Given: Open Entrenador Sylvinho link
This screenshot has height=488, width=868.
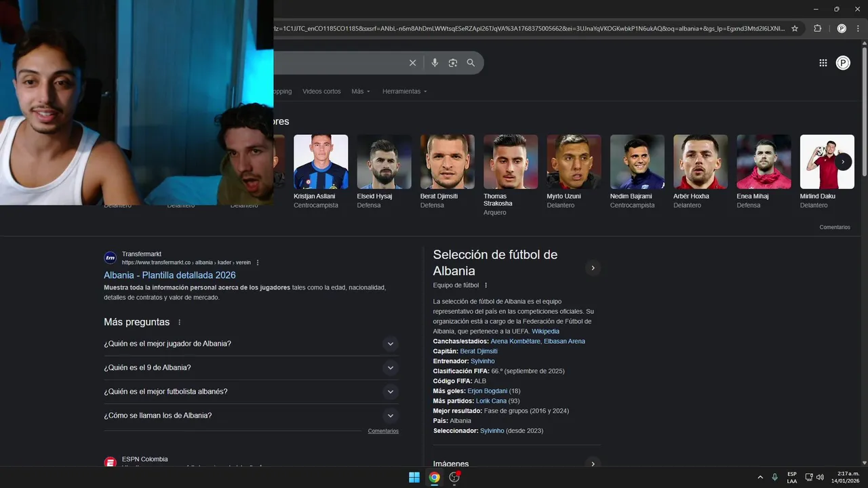Looking at the screenshot, I should 483,361.
